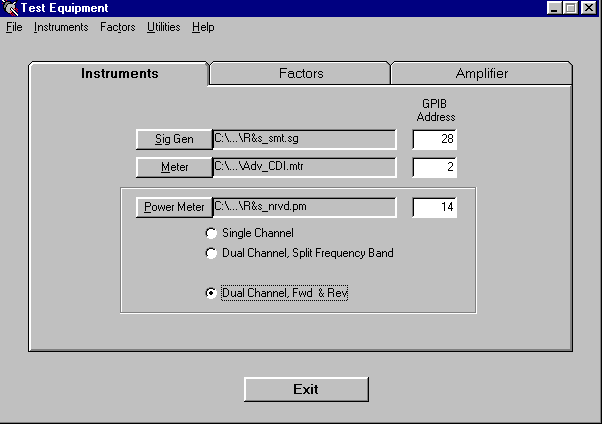Click the Power Meter button
Image resolution: width=602 pixels, height=424 pixels.
pos(173,208)
